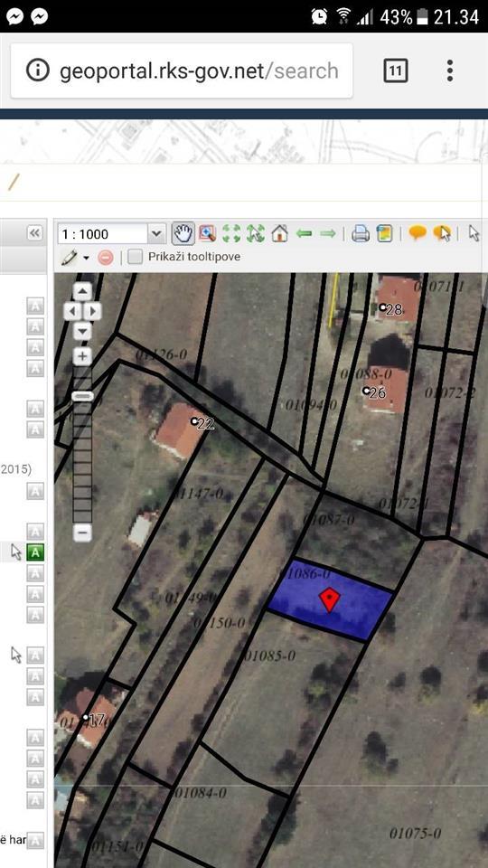Image resolution: width=488 pixels, height=868 pixels.
Task: Zoom in with the plus button
Action: pos(82,356)
